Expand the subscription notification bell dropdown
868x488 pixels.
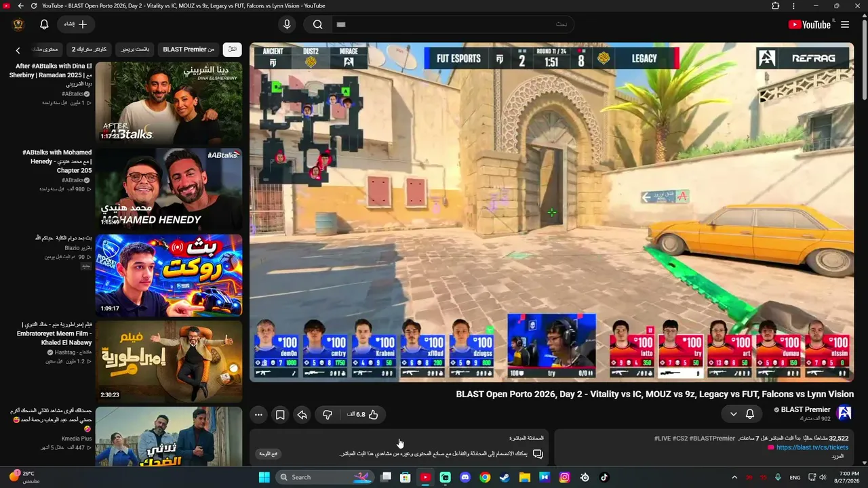(x=741, y=413)
